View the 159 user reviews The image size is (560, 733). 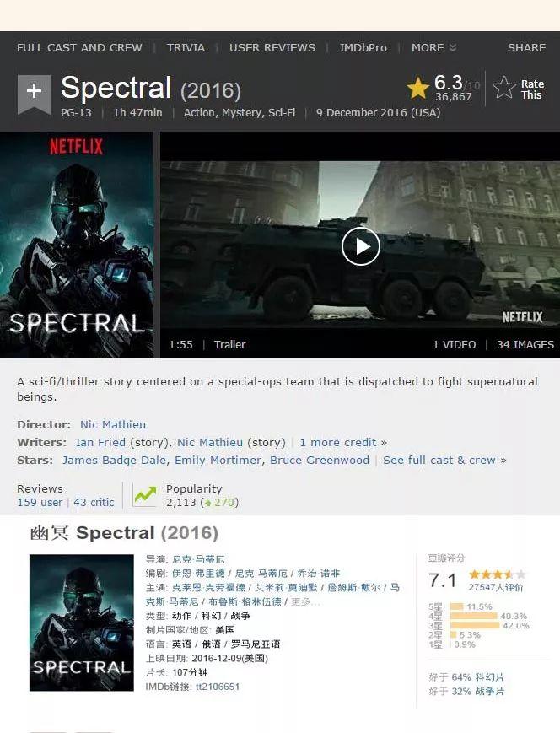[40, 502]
